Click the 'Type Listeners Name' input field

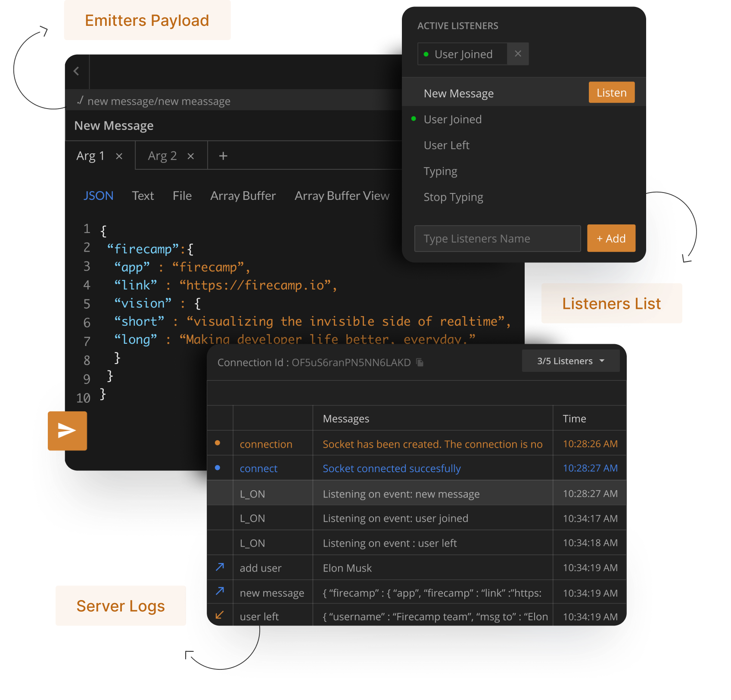(x=497, y=238)
